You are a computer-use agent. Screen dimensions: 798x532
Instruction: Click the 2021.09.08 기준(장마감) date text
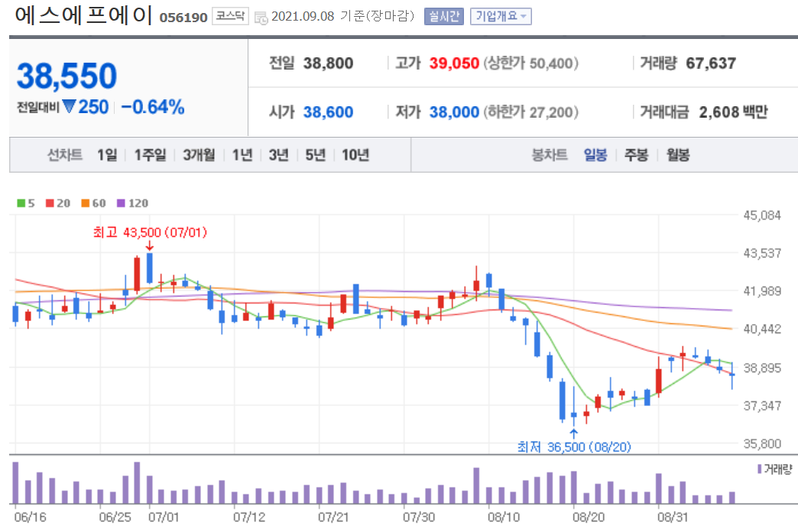343,16
